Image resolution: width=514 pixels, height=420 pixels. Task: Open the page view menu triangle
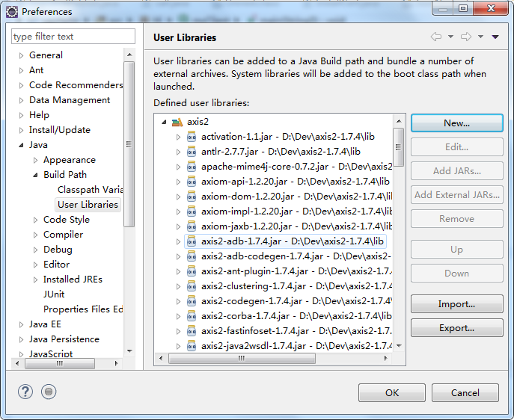click(495, 37)
